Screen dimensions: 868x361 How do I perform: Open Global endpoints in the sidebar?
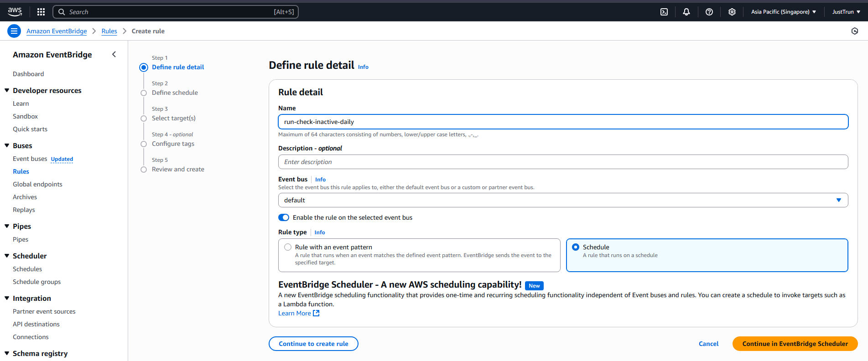[x=37, y=184]
